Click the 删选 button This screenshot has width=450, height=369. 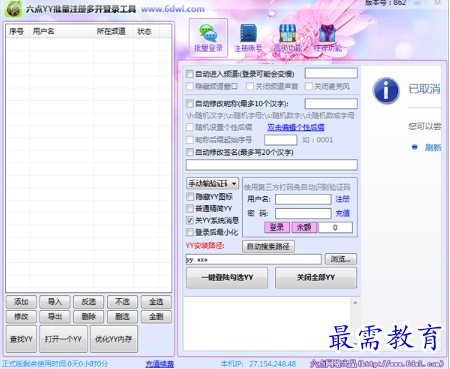(x=122, y=316)
